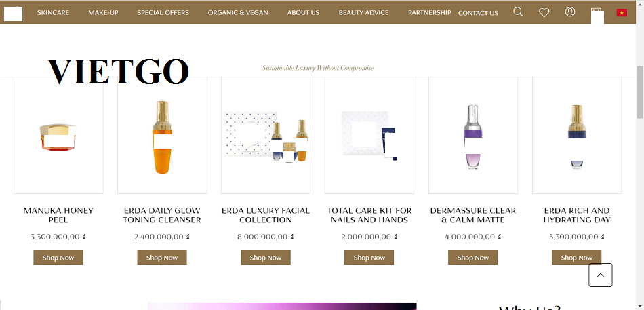The image size is (644, 310).
Task: Click the site logo in header
Action: pos(13,14)
